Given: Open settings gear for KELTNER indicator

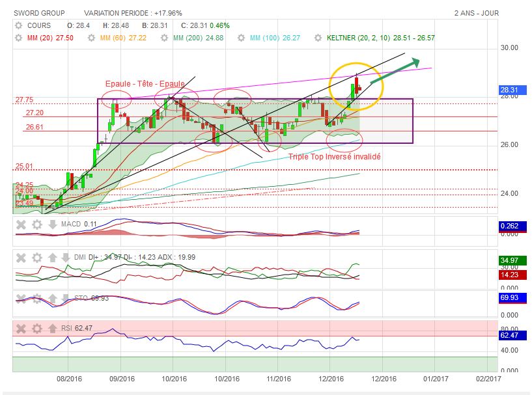Looking at the screenshot, I should point(318,38).
